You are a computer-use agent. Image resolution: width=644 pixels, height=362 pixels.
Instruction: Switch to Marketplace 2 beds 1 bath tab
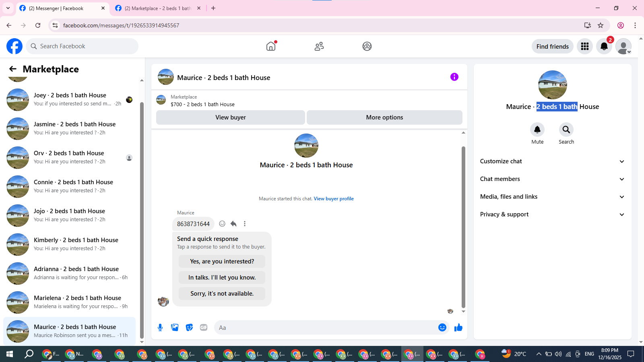click(157, 8)
